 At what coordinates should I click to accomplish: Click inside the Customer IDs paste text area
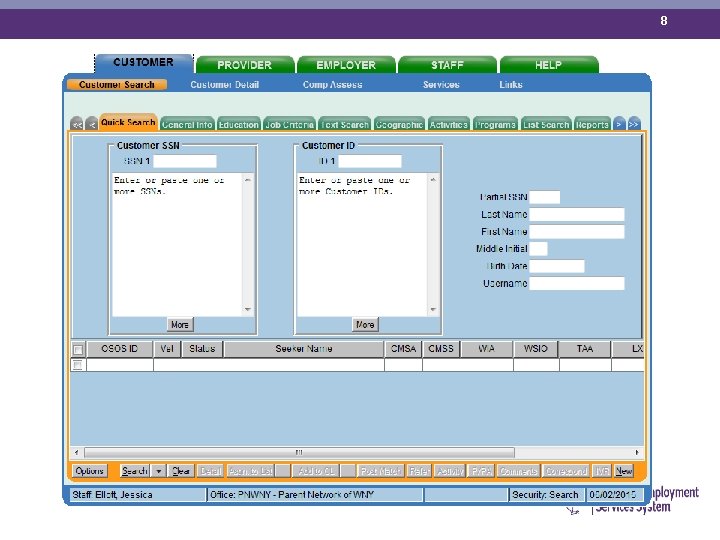(x=363, y=244)
